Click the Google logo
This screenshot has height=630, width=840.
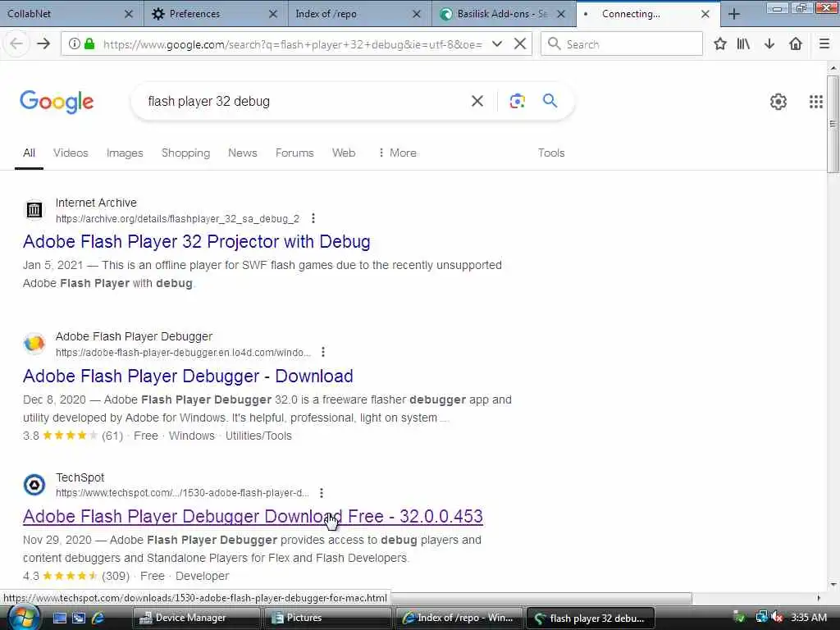(57, 101)
